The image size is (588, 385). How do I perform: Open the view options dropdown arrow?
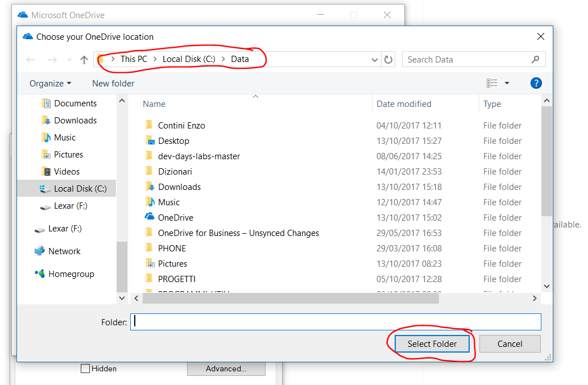507,84
